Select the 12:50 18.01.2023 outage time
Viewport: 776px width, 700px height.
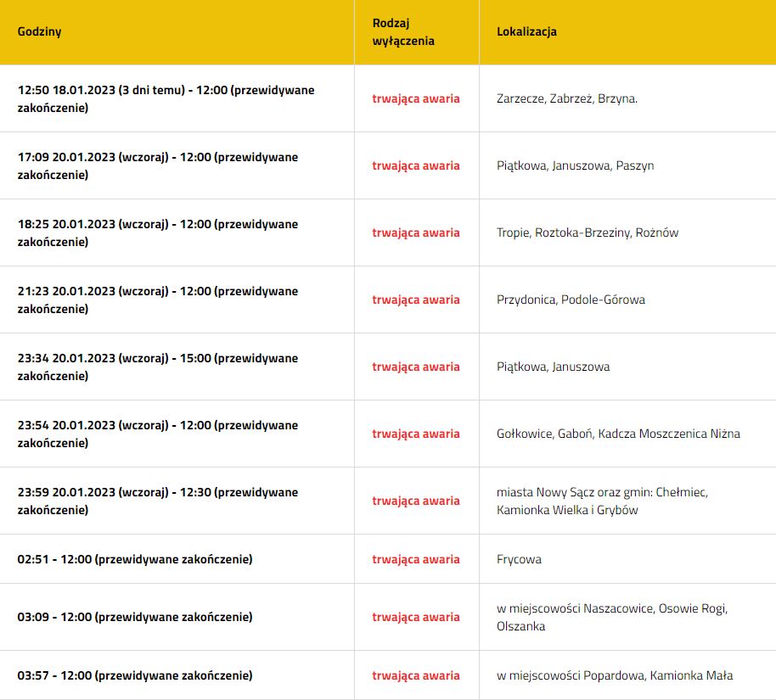coord(166,99)
